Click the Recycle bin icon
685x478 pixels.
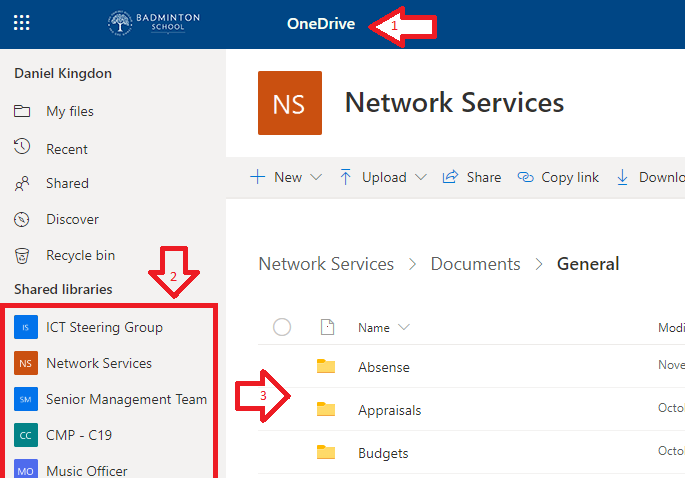tap(22, 256)
